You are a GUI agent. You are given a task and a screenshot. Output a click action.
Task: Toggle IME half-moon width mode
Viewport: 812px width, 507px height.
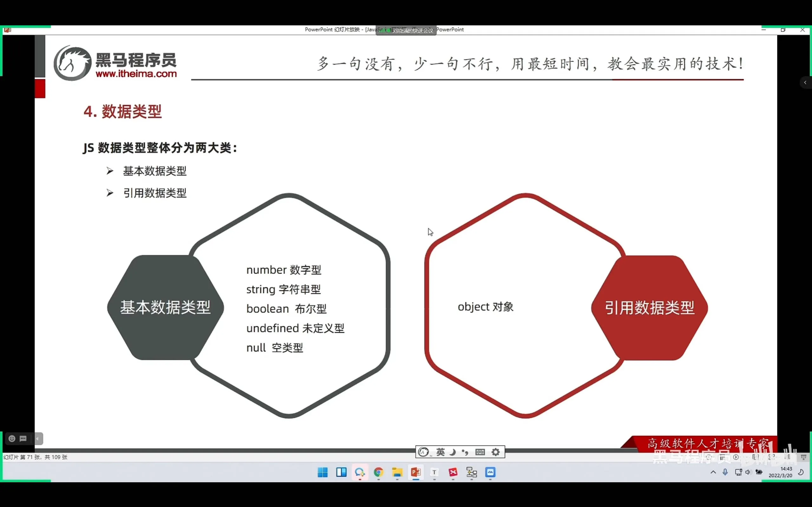point(453,452)
